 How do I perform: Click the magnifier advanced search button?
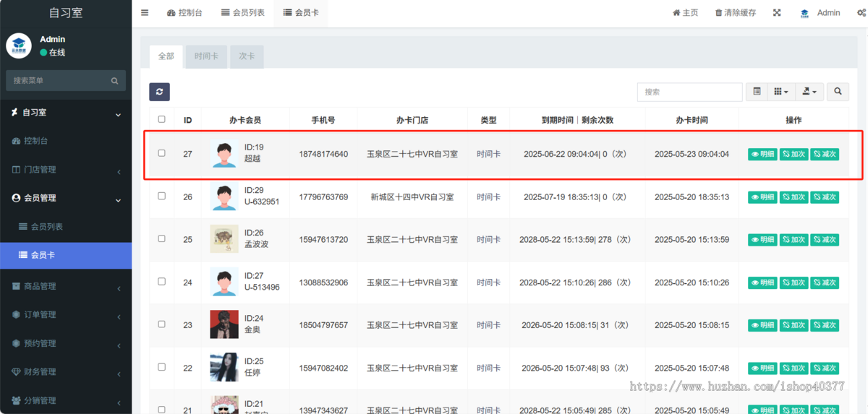[x=838, y=92]
